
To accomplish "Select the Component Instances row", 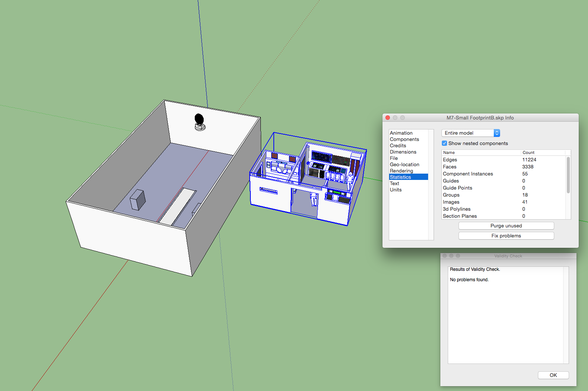I will pyautogui.click(x=468, y=174).
